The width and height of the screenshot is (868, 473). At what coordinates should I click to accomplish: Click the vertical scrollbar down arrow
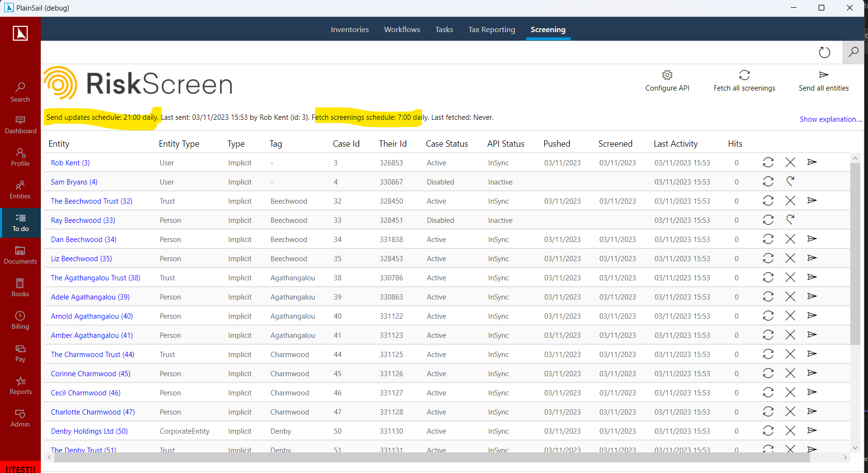tap(855, 448)
